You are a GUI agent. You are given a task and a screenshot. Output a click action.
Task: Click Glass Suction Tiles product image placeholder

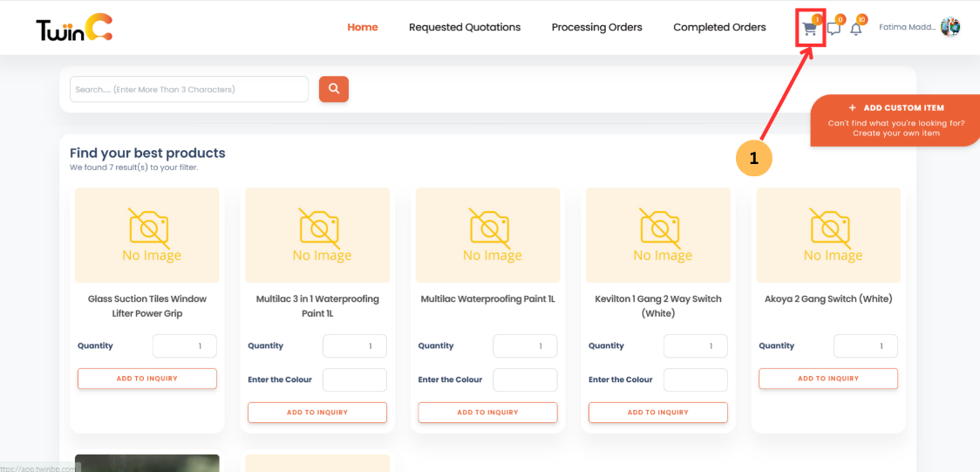(146, 235)
